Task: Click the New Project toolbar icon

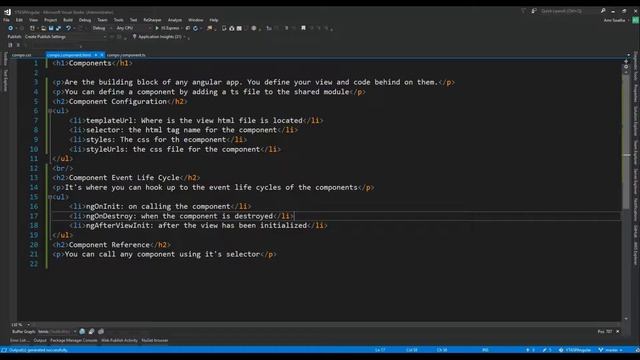Action: [32, 28]
